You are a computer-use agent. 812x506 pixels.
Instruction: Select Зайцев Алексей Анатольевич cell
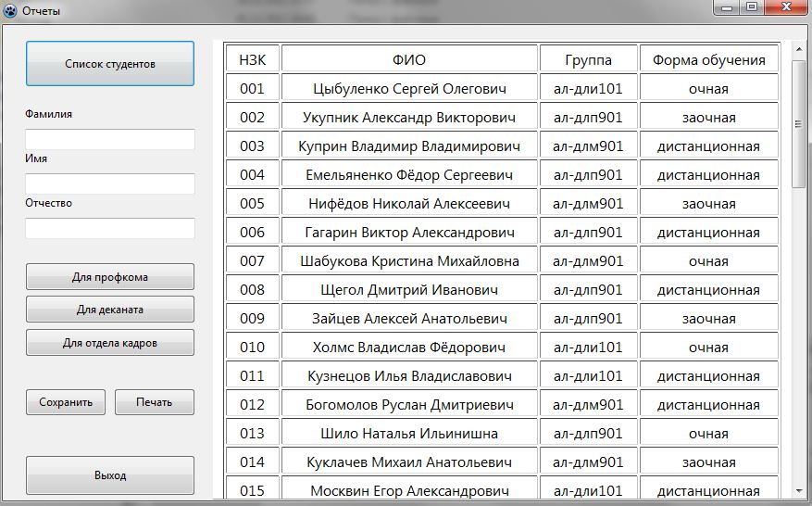click(x=409, y=318)
